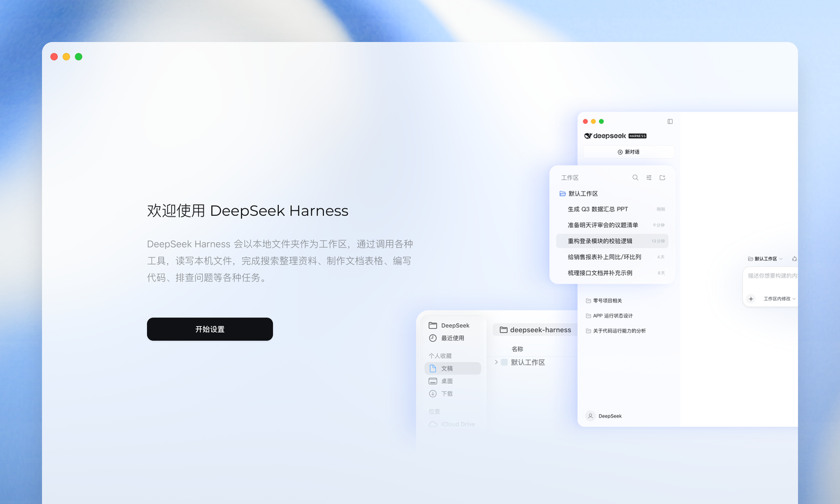The height and width of the screenshot is (504, 840).
Task: Open the 零号项目相关 folder in the sidebar
Action: point(604,301)
